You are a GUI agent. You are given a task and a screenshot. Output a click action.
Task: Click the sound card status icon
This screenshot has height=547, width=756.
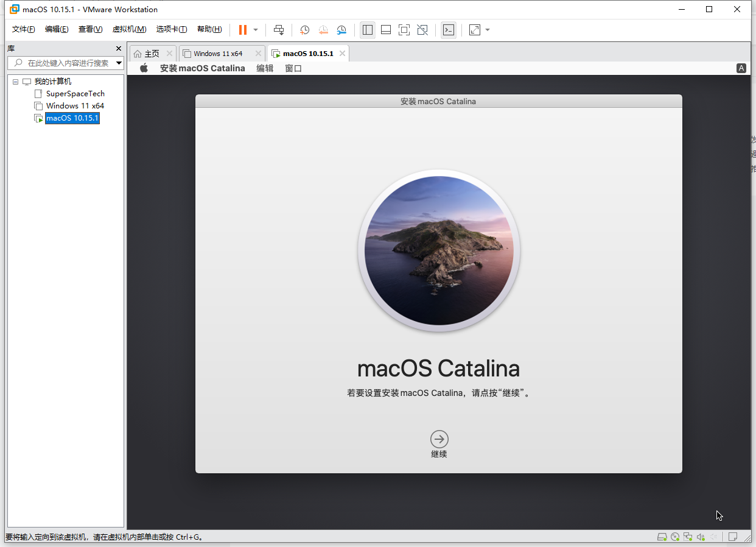(x=701, y=537)
